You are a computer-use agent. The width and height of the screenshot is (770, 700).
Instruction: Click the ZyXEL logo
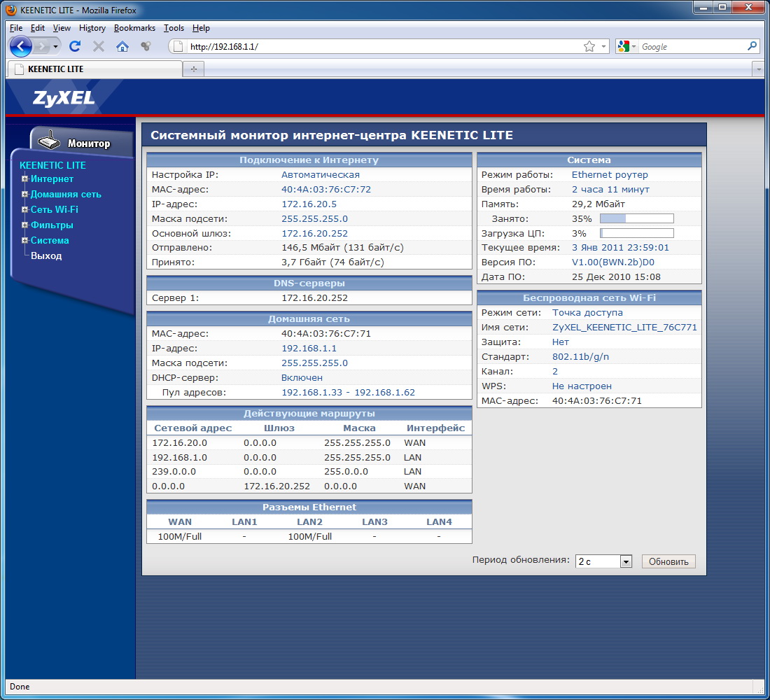(x=64, y=98)
